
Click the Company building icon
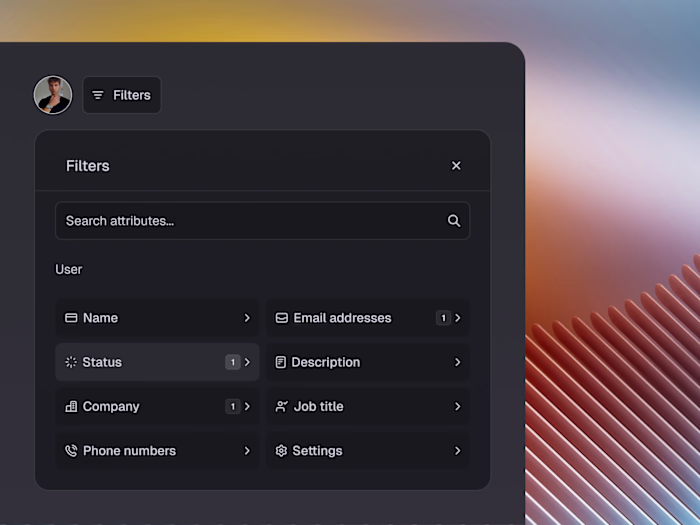(71, 406)
